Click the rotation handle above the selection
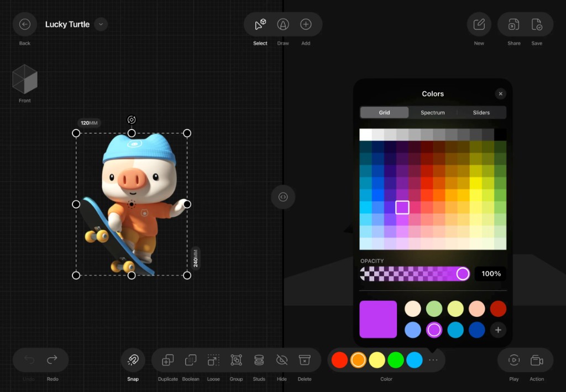 pos(132,119)
